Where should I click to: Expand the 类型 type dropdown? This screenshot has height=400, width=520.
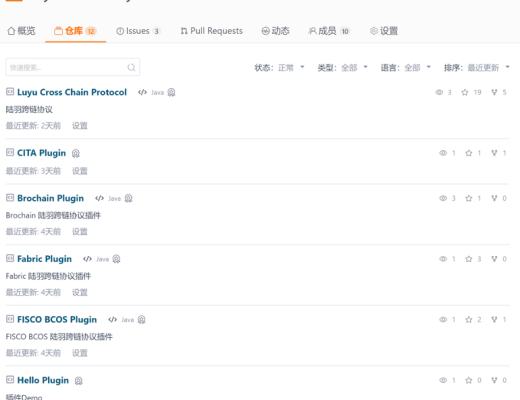pyautogui.click(x=343, y=68)
